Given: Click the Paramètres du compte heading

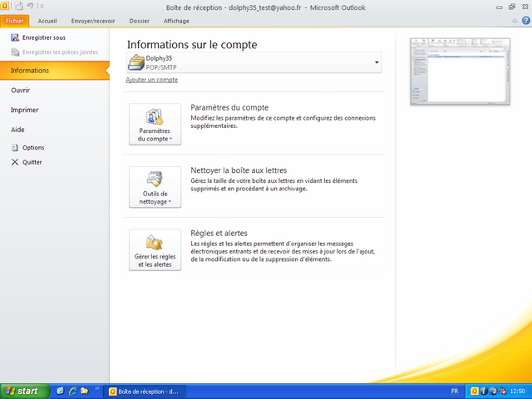Looking at the screenshot, I should [229, 107].
